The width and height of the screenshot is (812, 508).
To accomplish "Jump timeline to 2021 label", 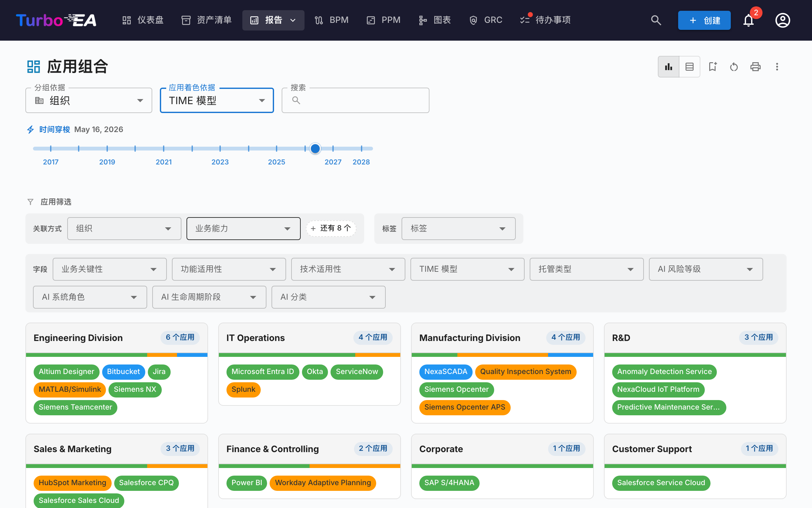I will (x=164, y=162).
